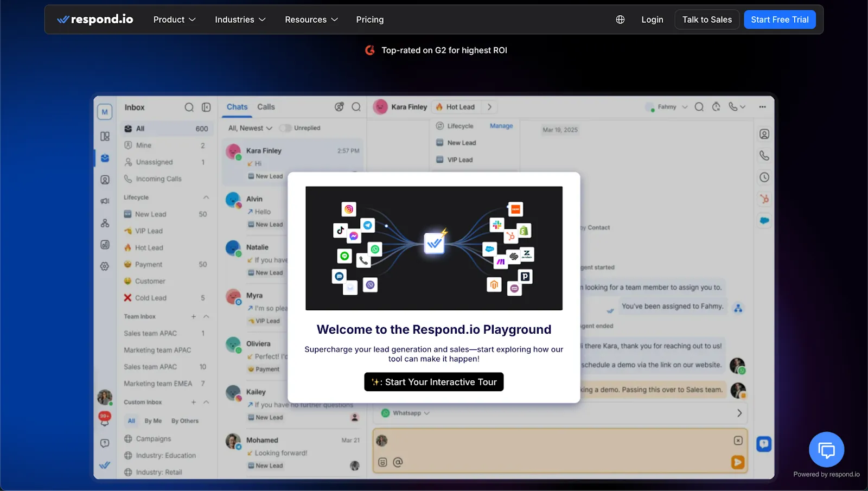
Task: Click Start Your Interactive Tour
Action: coord(434,382)
